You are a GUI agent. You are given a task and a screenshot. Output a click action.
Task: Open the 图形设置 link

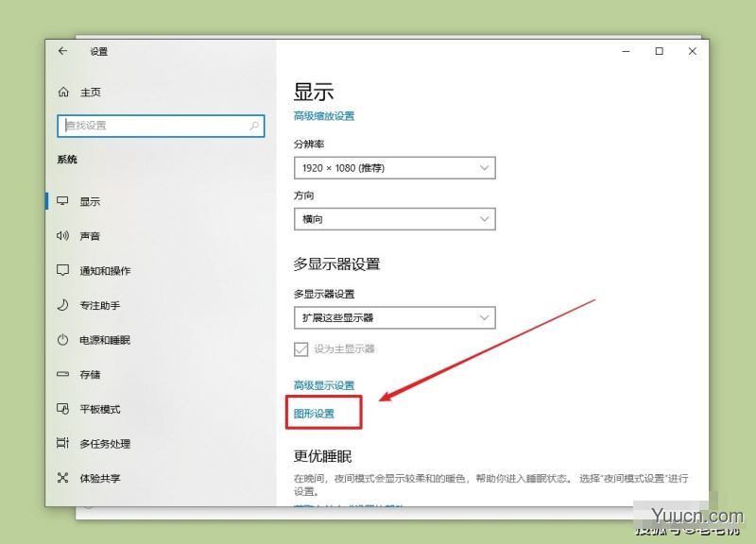click(314, 414)
